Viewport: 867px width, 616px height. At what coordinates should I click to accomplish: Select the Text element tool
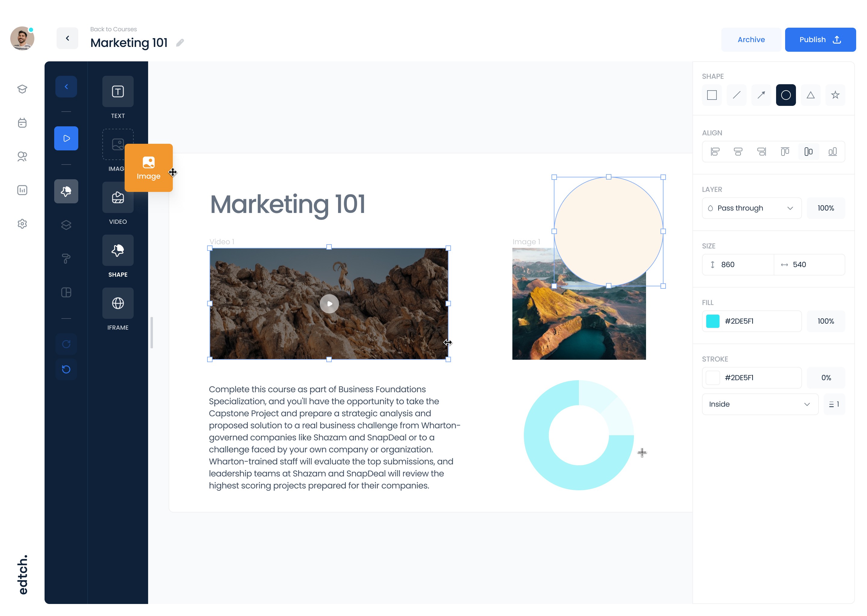click(118, 91)
